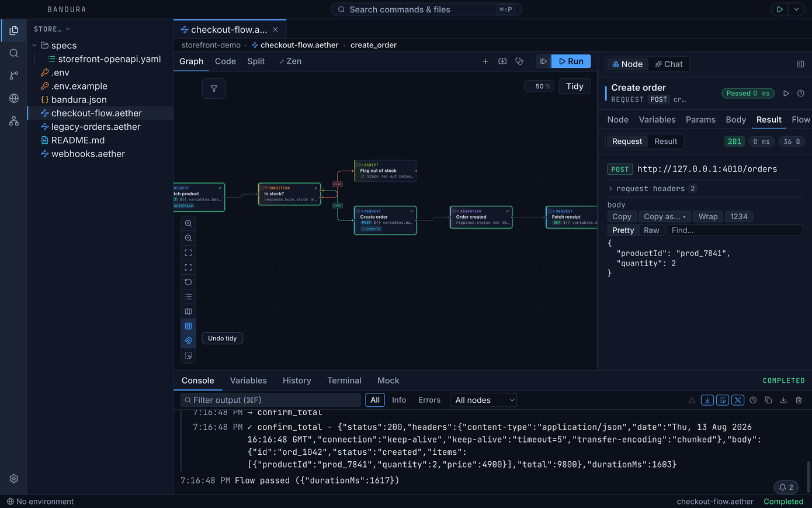Open the Mock tab

coord(388,381)
